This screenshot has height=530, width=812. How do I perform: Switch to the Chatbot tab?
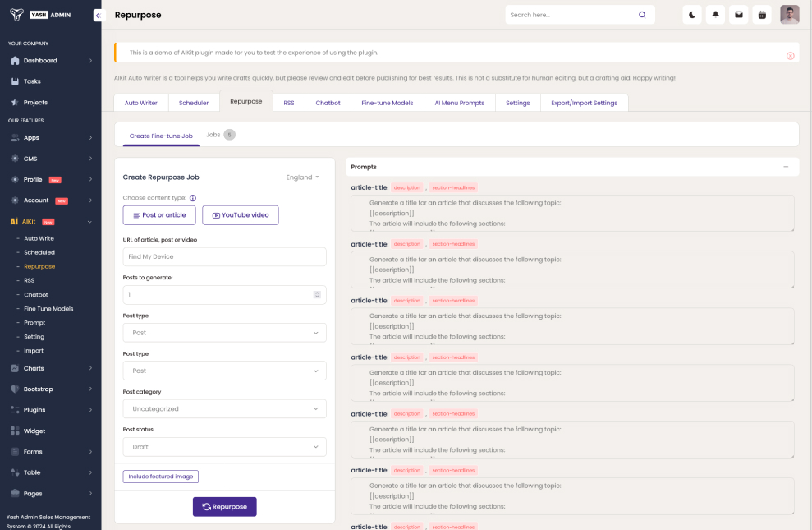[x=328, y=103]
